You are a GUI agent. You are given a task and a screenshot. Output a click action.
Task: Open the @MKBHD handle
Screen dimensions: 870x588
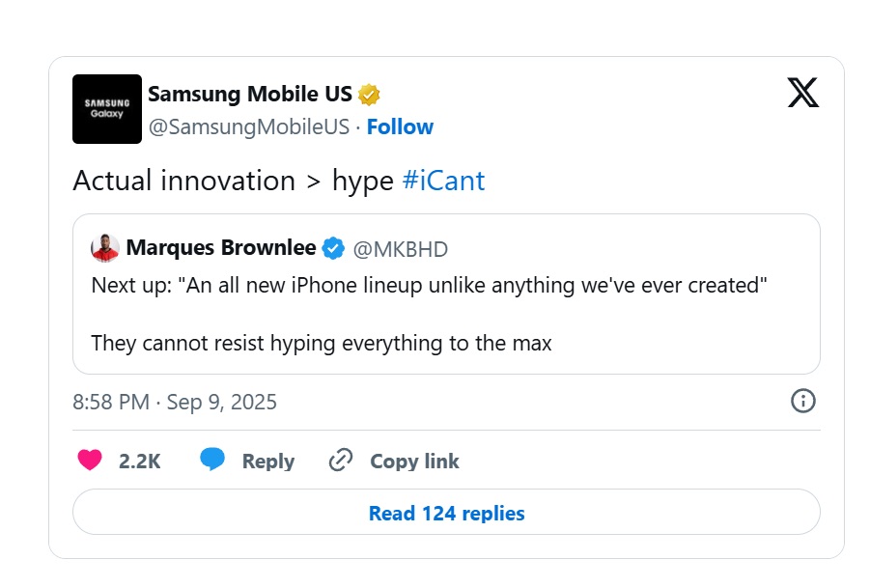401,249
